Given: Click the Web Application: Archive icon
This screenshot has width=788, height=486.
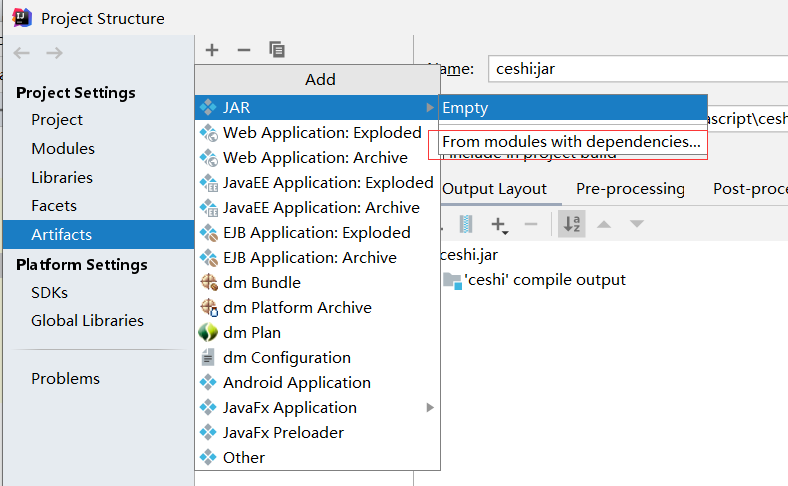Looking at the screenshot, I should coord(209,158).
